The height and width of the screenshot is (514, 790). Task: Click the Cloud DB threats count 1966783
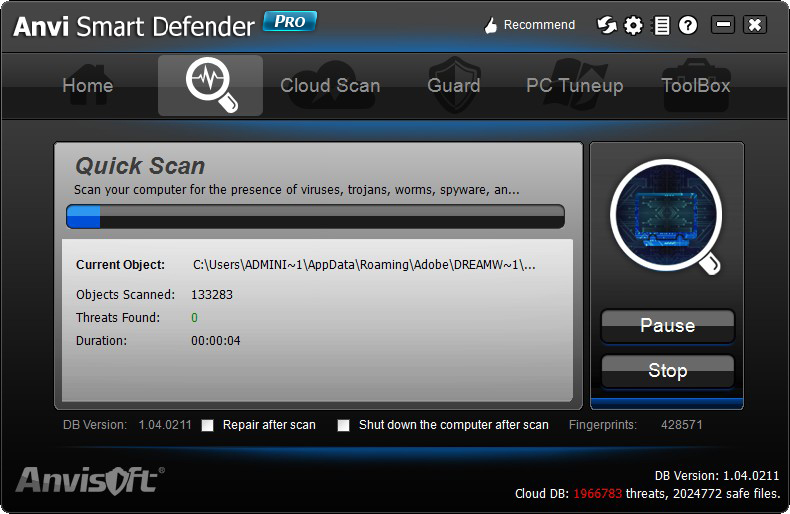(x=598, y=494)
